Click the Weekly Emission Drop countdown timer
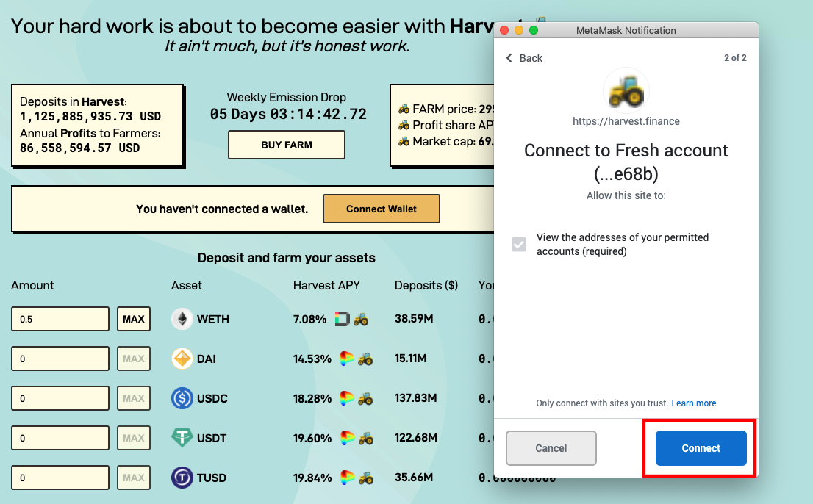 (x=288, y=114)
